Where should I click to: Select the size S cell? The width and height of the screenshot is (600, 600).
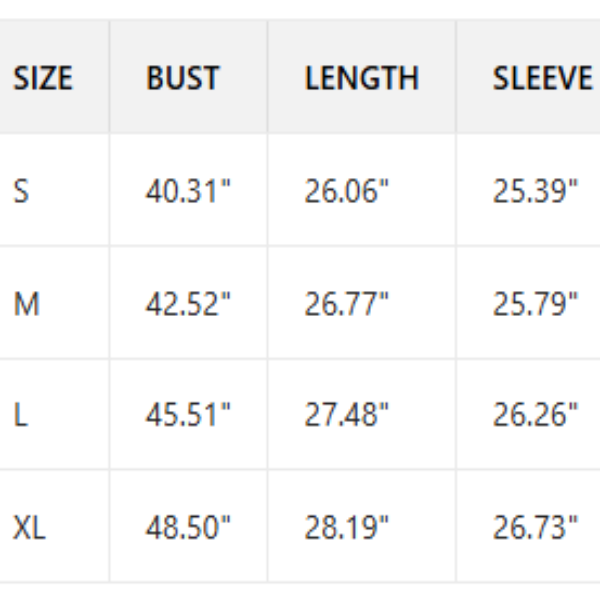21,191
